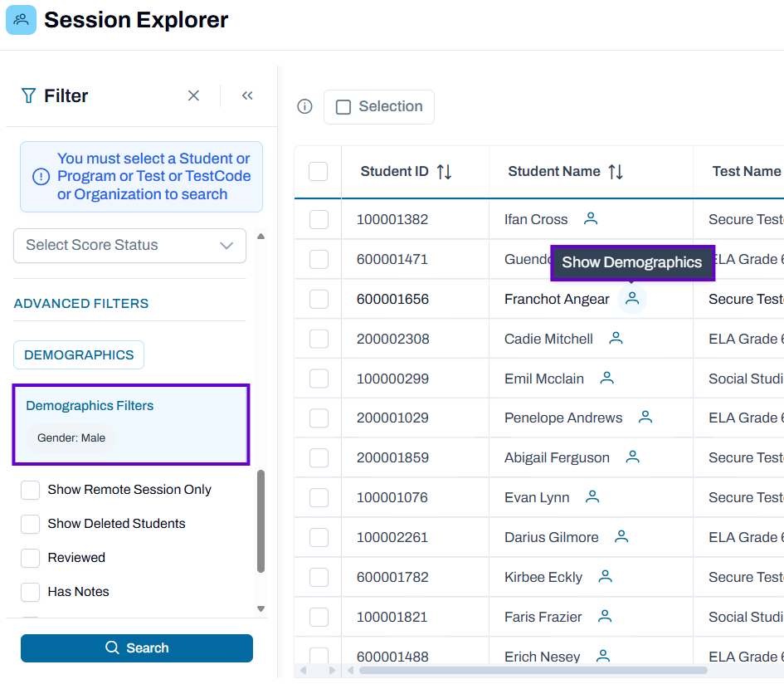Click the info icon beside Selection
The height and width of the screenshot is (684, 784).
coord(304,106)
